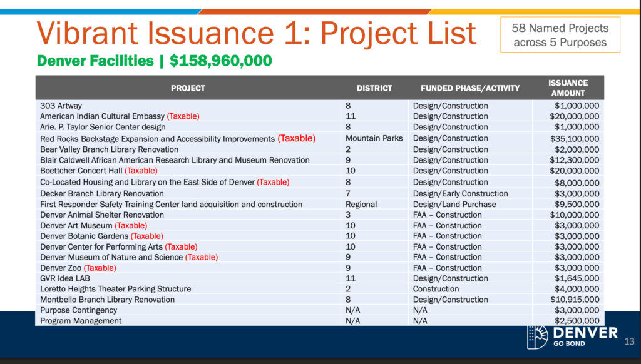The height and width of the screenshot is (364, 641).
Task: Select the GVR Idea LAB project row
Action: point(69,278)
